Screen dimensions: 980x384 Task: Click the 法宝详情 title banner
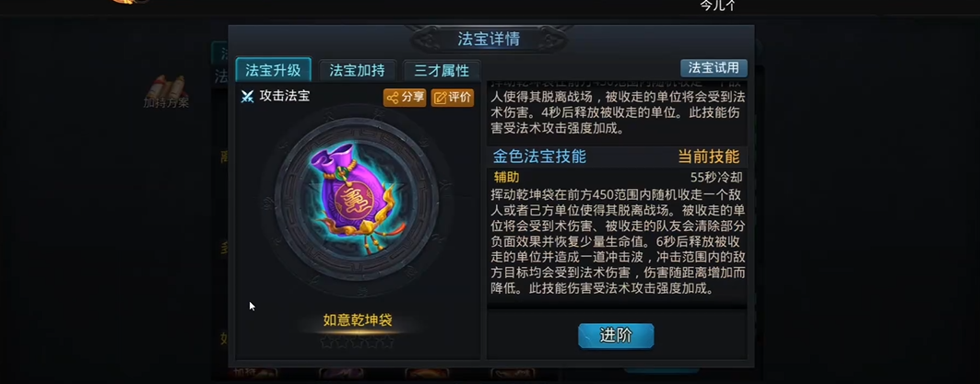(488, 40)
